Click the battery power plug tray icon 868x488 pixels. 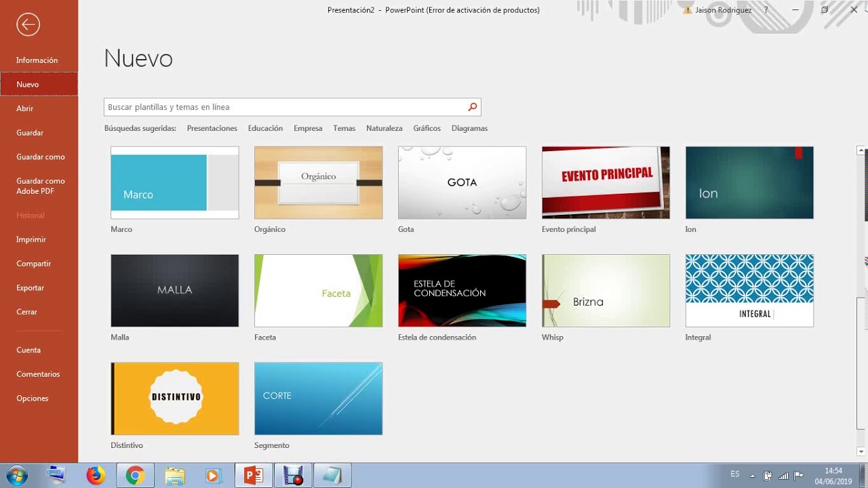pyautogui.click(x=768, y=475)
